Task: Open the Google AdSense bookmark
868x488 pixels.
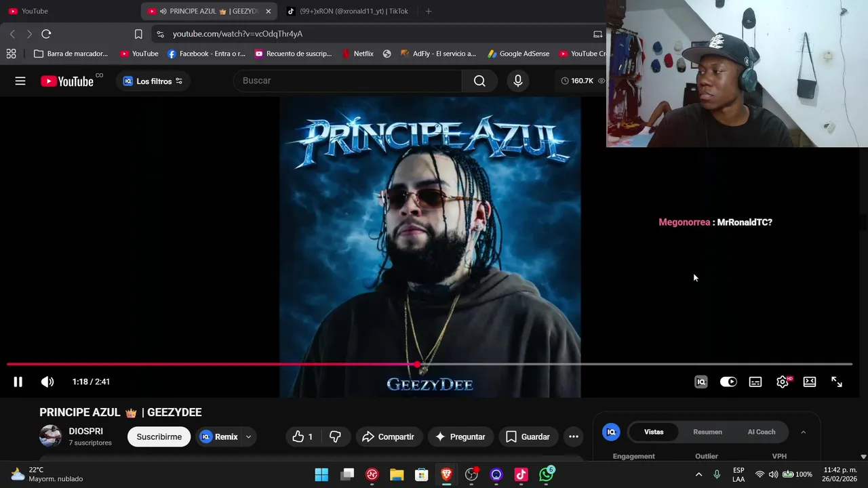Action: 518,54
